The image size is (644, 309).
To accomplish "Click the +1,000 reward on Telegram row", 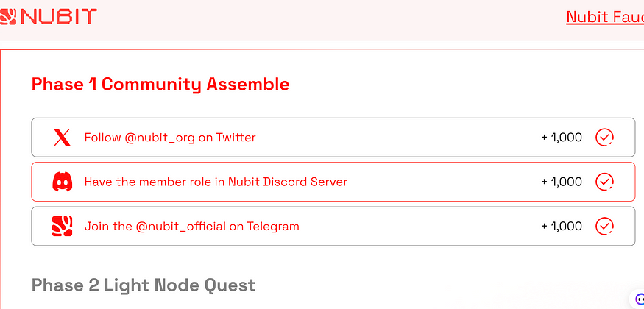I will [x=562, y=226].
